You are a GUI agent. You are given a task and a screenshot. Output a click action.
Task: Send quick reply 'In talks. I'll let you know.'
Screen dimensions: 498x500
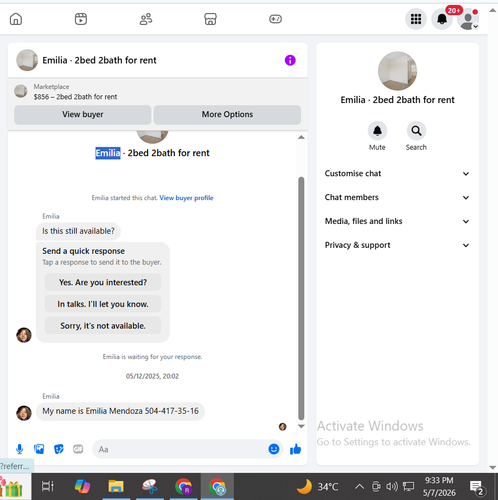103,304
